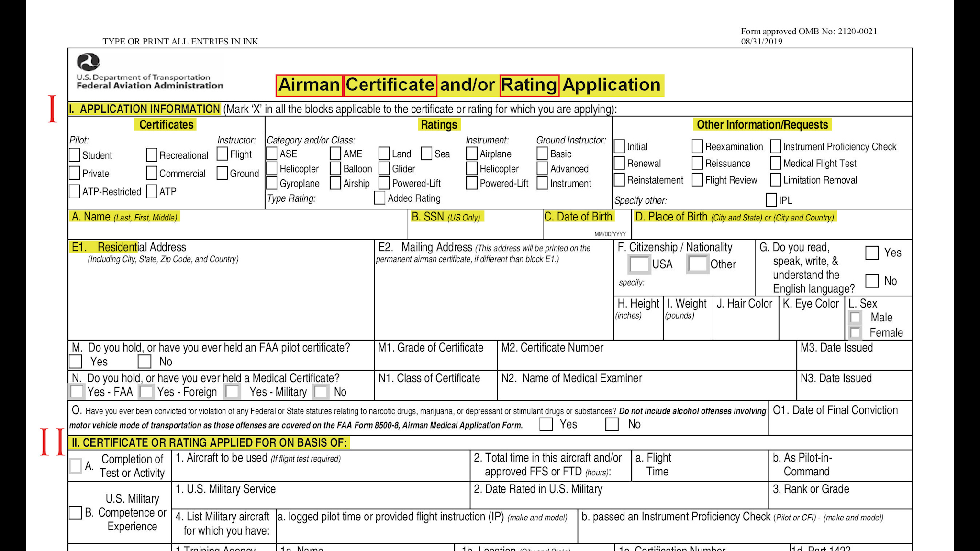
Task: Click the Aircraft to be used field
Action: 321,465
